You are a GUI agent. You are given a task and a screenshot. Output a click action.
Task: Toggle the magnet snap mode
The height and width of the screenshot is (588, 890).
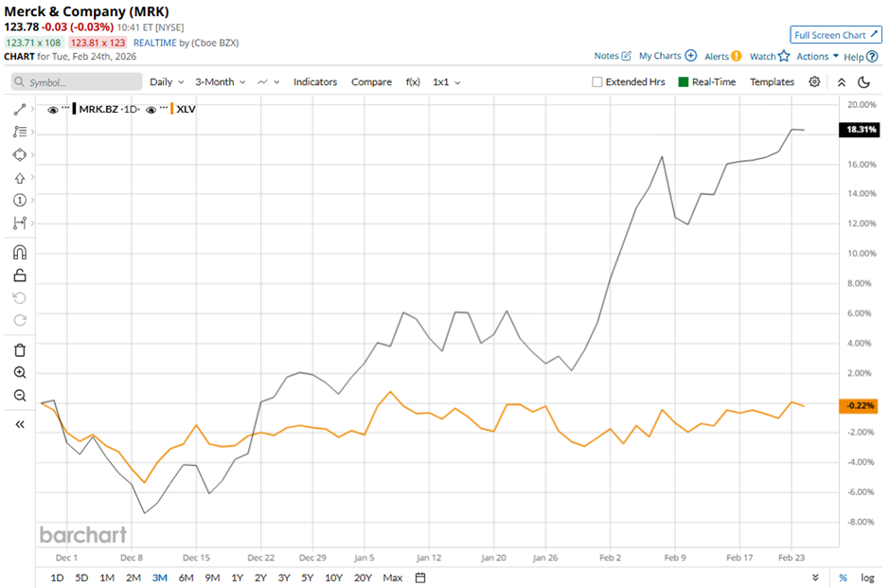click(19, 252)
